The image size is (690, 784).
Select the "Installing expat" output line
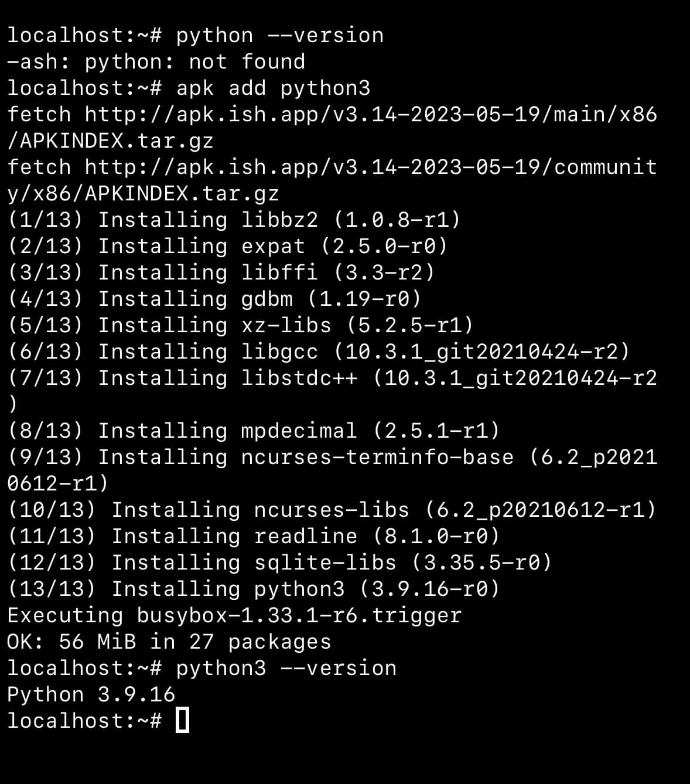pyautogui.click(x=227, y=246)
